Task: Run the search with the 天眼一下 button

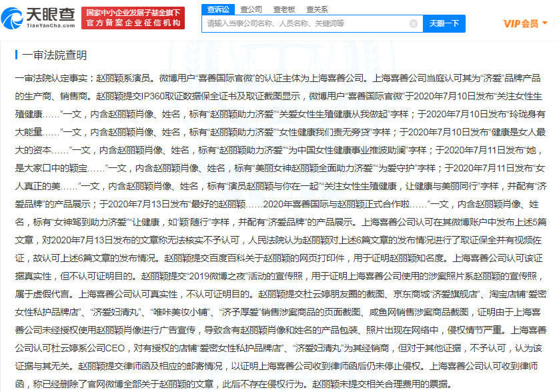Action: [444, 24]
